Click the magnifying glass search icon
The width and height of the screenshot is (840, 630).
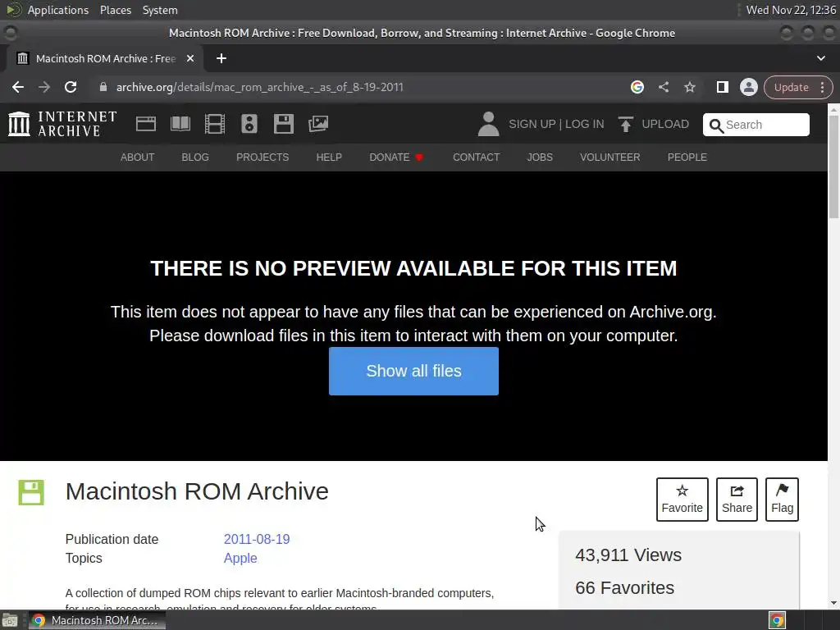pyautogui.click(x=715, y=126)
